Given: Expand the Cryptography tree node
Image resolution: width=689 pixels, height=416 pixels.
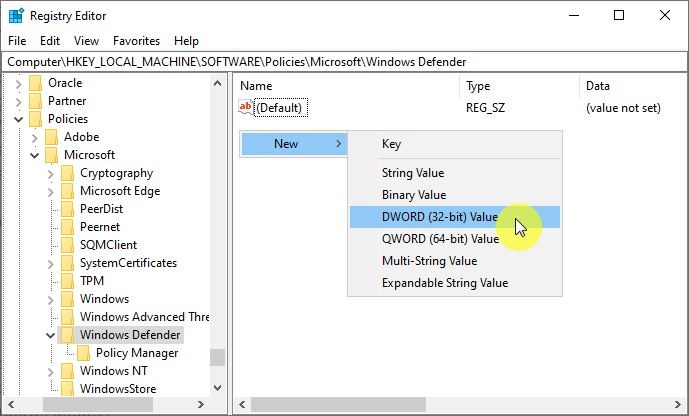Looking at the screenshot, I should (x=50, y=174).
